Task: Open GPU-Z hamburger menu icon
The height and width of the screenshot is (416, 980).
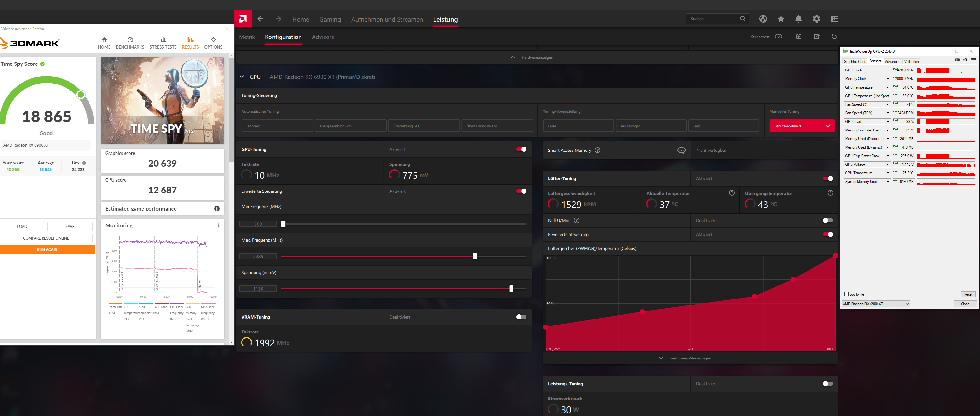Action: (x=973, y=60)
